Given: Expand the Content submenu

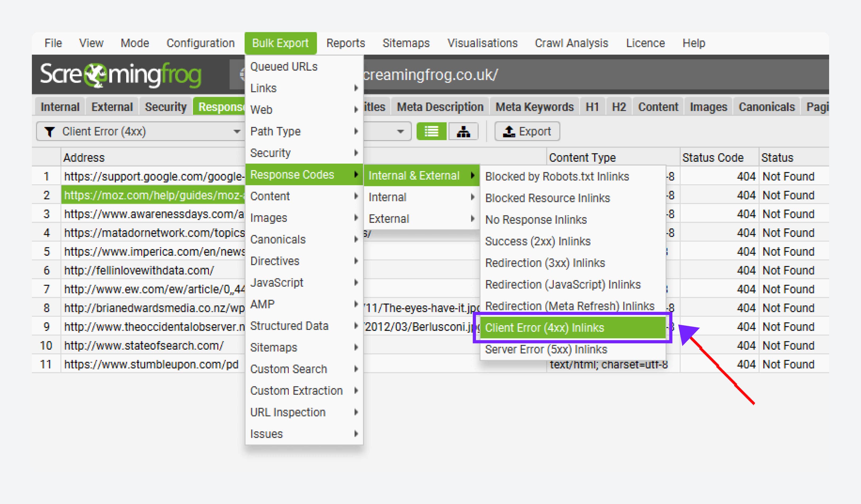Looking at the screenshot, I should coord(304,196).
